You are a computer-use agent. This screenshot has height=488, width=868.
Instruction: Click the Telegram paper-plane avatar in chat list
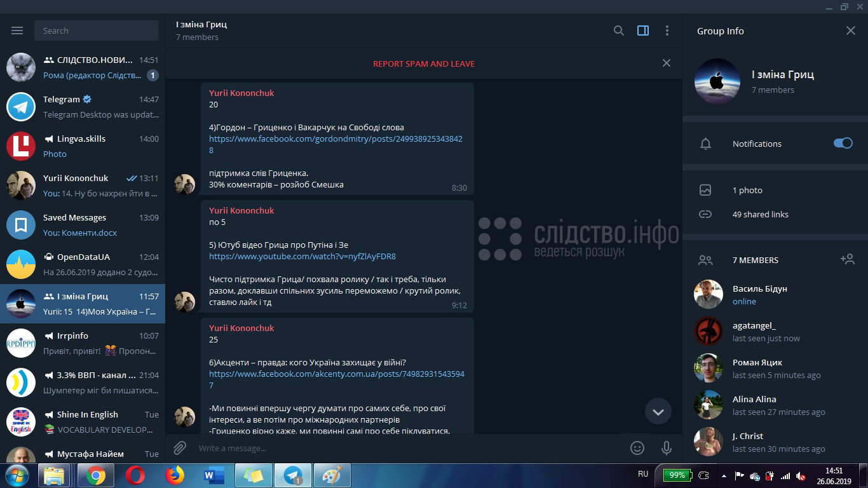(21, 107)
